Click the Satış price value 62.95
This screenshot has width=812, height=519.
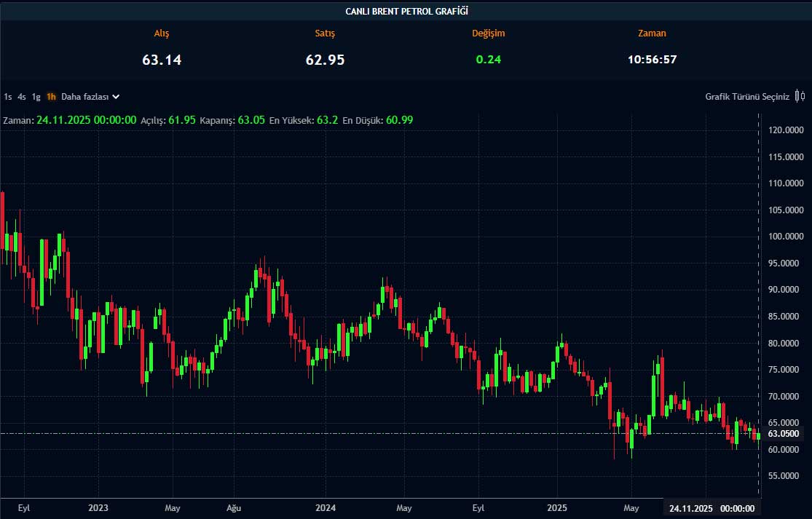(325, 60)
